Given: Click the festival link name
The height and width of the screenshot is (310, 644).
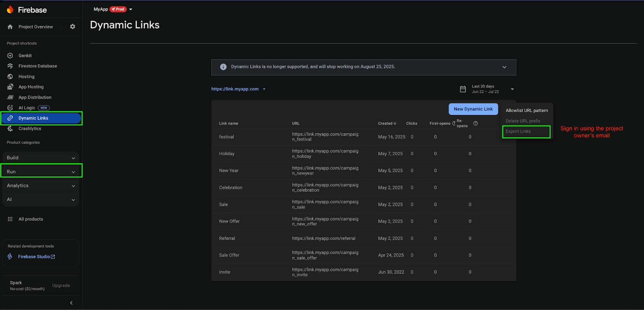Looking at the screenshot, I should (x=227, y=137).
